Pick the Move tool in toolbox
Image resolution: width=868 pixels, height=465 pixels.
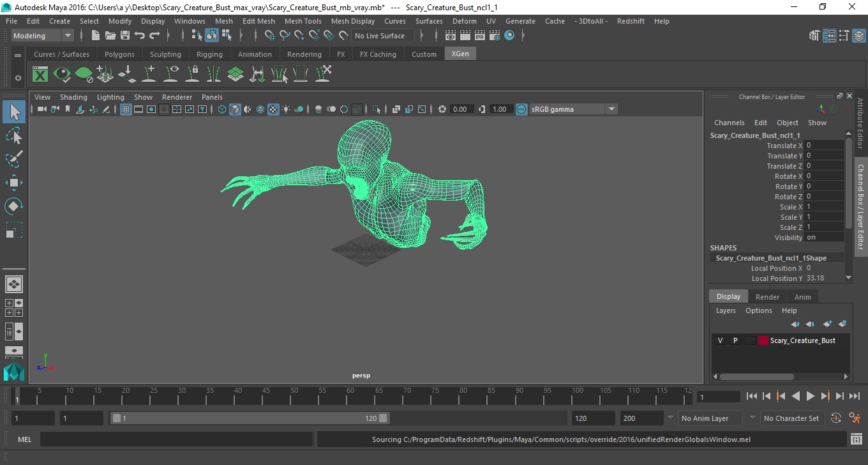tap(14, 183)
